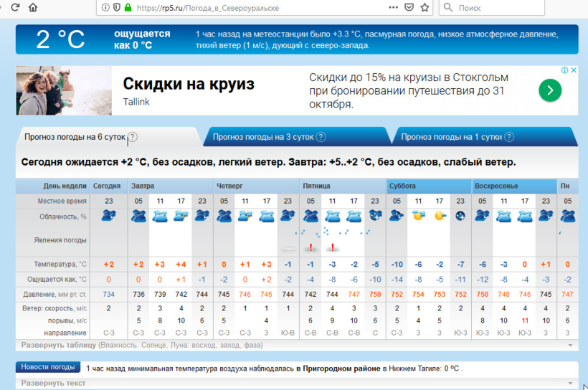Click the green padlock security icon
588x390 pixels.
point(128,8)
